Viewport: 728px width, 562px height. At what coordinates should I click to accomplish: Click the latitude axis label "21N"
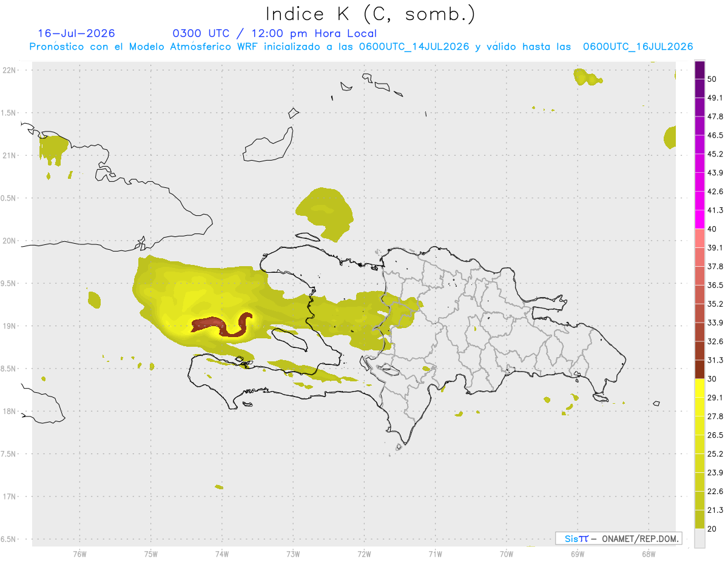click(9, 156)
